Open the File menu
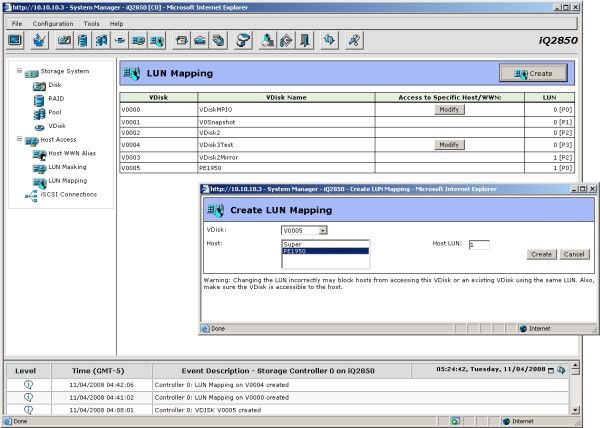Image resolution: width=600 pixels, height=428 pixels. pos(17,24)
